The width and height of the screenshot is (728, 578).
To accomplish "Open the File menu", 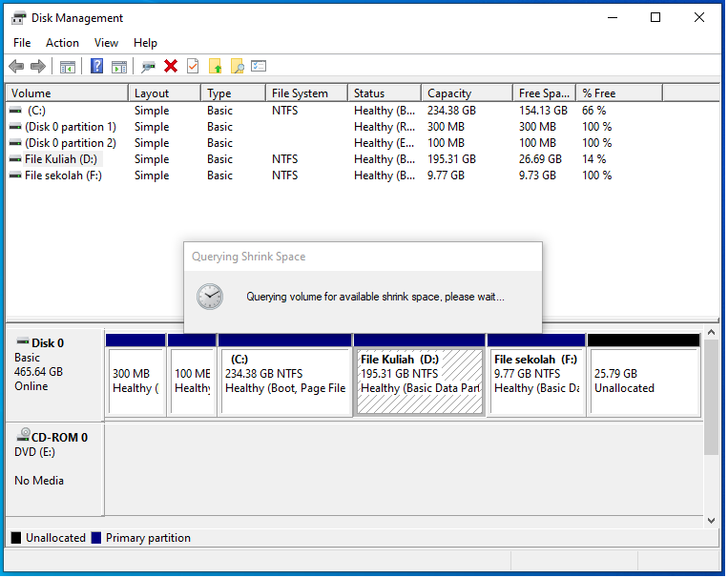I will click(22, 43).
